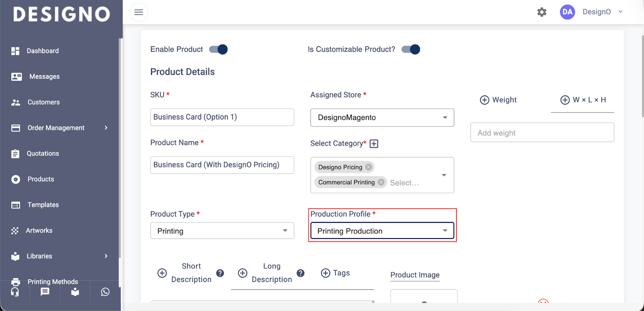Click the hamburger menu icon
This screenshot has width=644, height=311.
click(x=138, y=12)
